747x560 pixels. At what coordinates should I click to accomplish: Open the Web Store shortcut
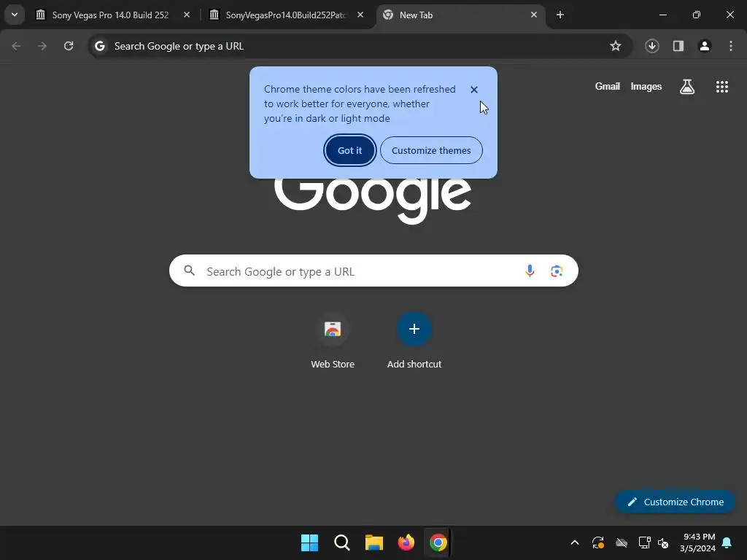(x=333, y=341)
